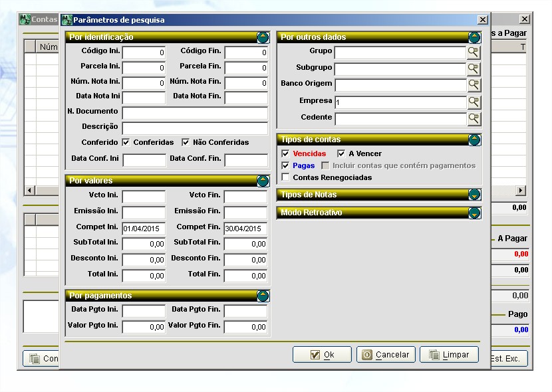552x392 pixels.
Task: Enable the Contas Renegociadas checkbox
Action: [x=286, y=177]
